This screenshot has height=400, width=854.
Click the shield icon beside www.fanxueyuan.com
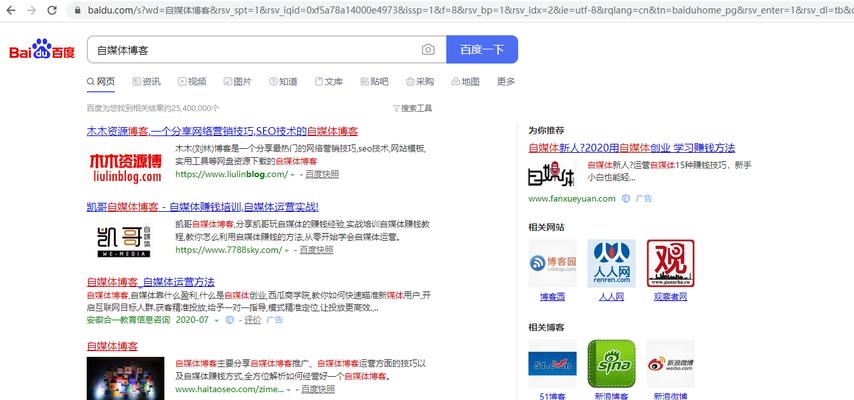(x=626, y=198)
